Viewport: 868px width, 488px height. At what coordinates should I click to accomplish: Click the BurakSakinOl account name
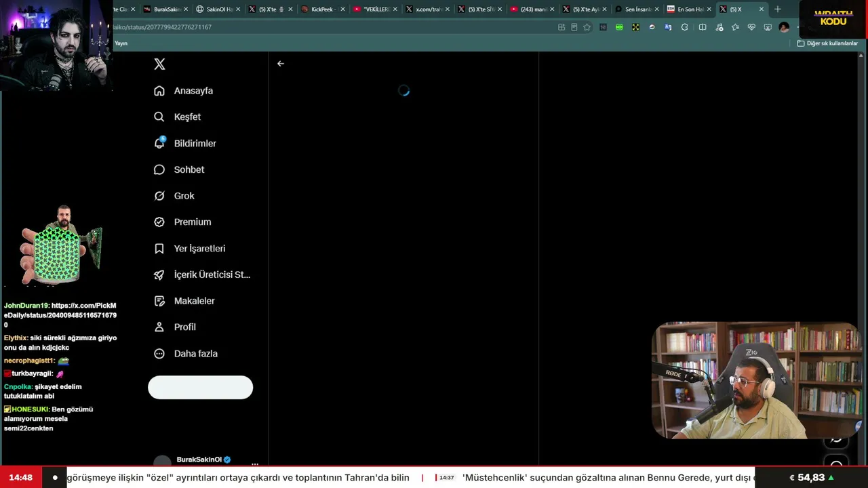pyautogui.click(x=199, y=460)
